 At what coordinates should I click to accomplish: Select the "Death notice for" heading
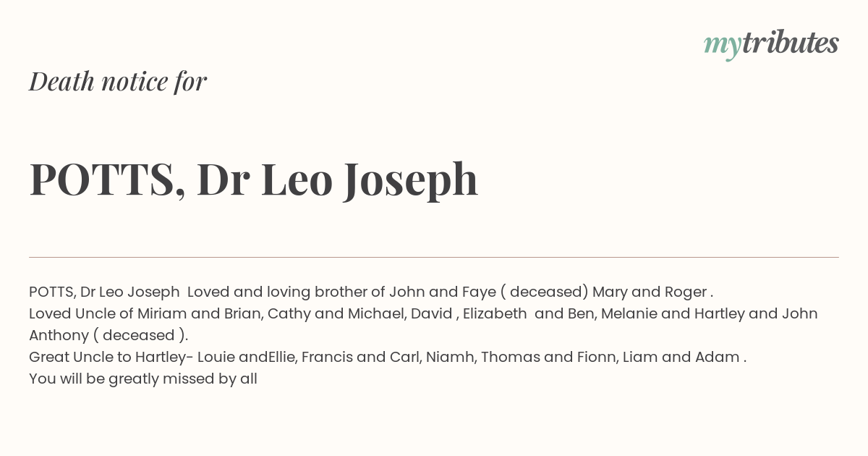[x=118, y=81]
